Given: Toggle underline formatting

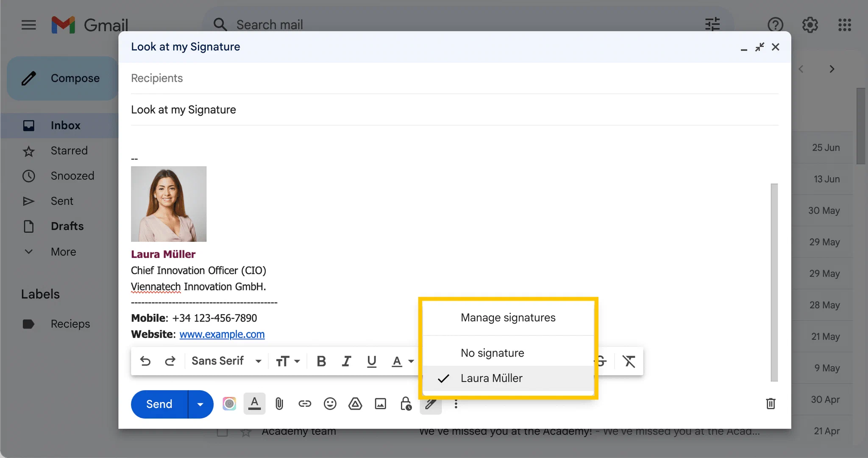Looking at the screenshot, I should (x=372, y=361).
